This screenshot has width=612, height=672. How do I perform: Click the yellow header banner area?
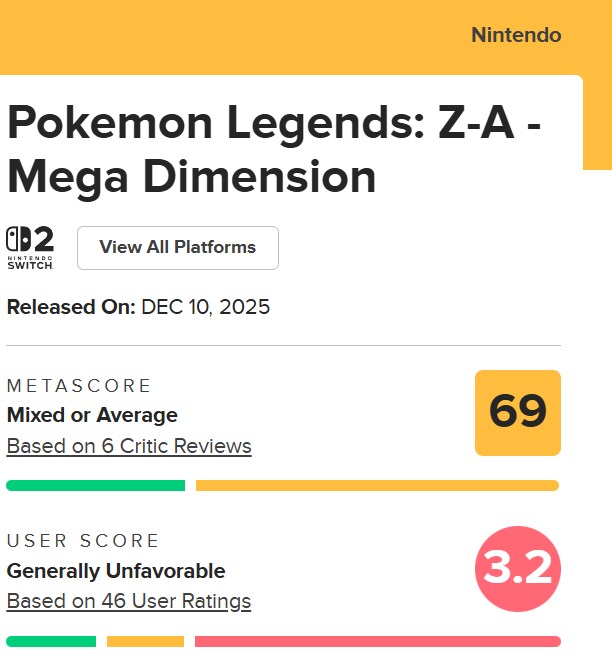tap(250, 36)
